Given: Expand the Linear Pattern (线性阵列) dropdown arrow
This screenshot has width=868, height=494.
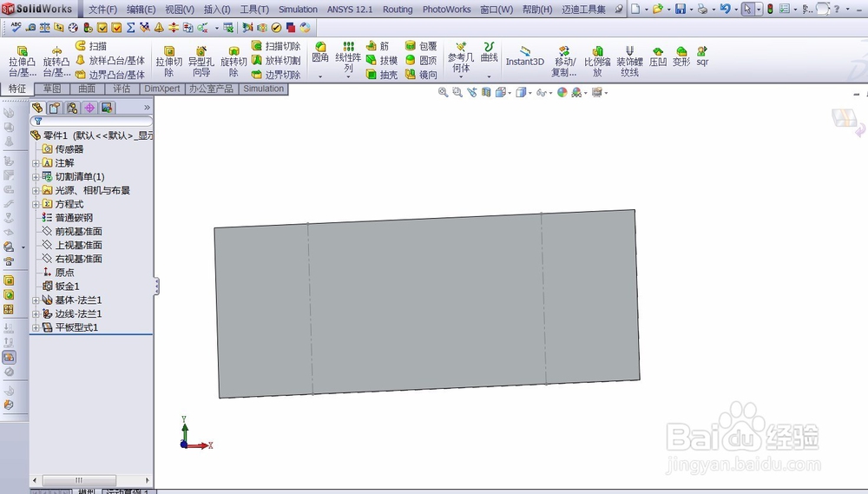Looking at the screenshot, I should (348, 76).
